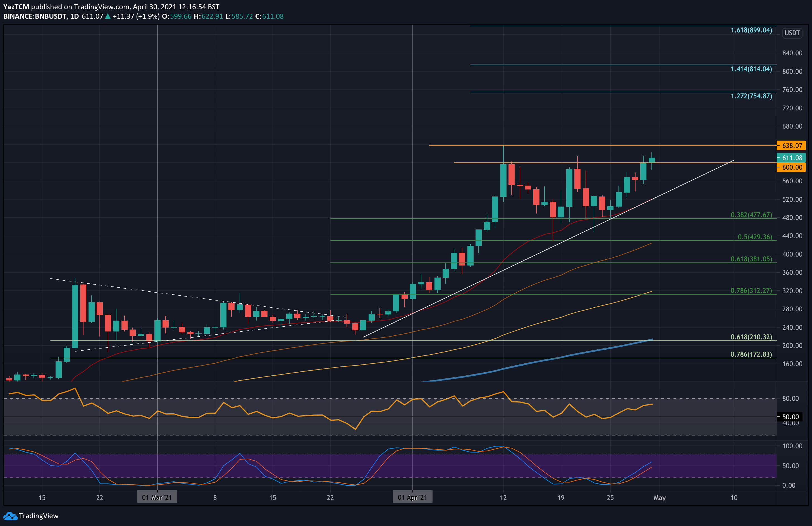This screenshot has height=526, width=812.
Task: Click the H:622.91 high value
Action: coord(208,16)
